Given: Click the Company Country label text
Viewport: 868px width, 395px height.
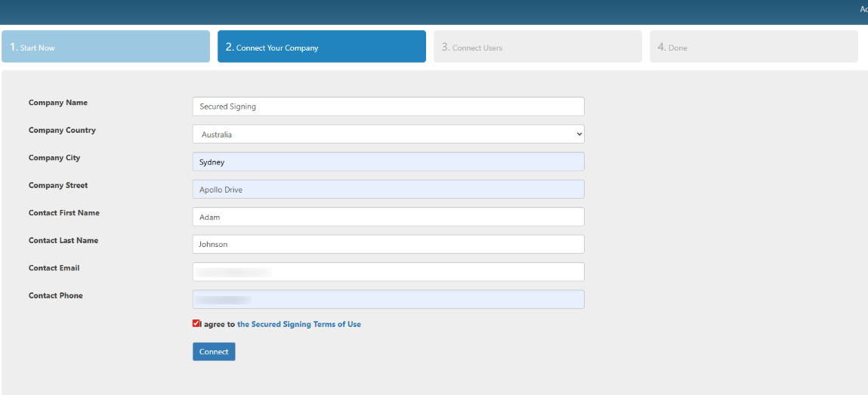Looking at the screenshot, I should pos(62,130).
